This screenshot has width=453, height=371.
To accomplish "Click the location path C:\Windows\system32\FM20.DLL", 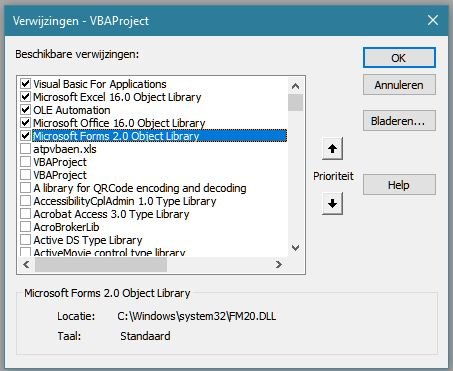I will pyautogui.click(x=197, y=316).
